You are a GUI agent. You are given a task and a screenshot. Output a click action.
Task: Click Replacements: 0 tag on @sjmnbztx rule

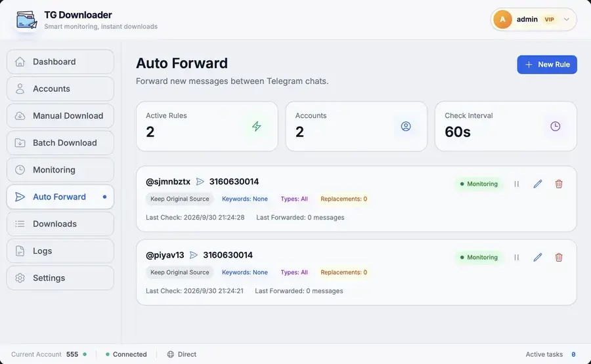(343, 199)
